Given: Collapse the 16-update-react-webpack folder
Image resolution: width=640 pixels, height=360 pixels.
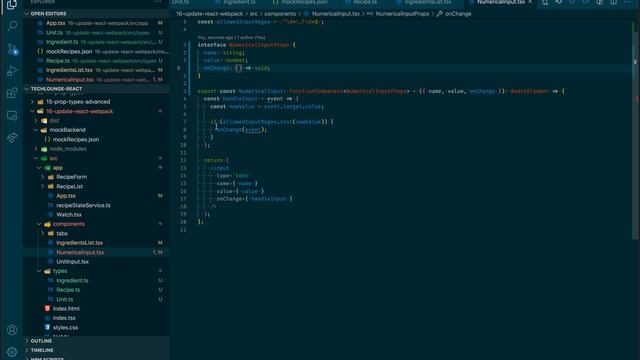Looking at the screenshot, I should (33, 111).
